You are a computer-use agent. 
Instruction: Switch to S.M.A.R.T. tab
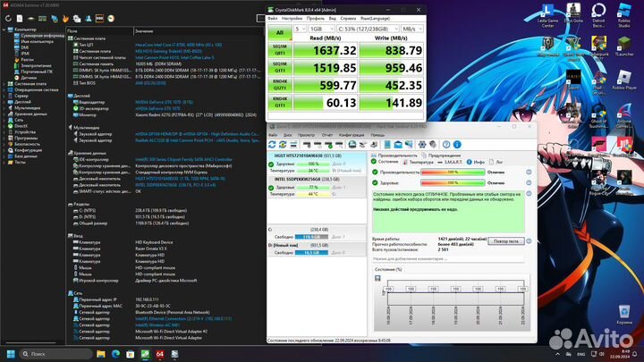pyautogui.click(x=450, y=162)
